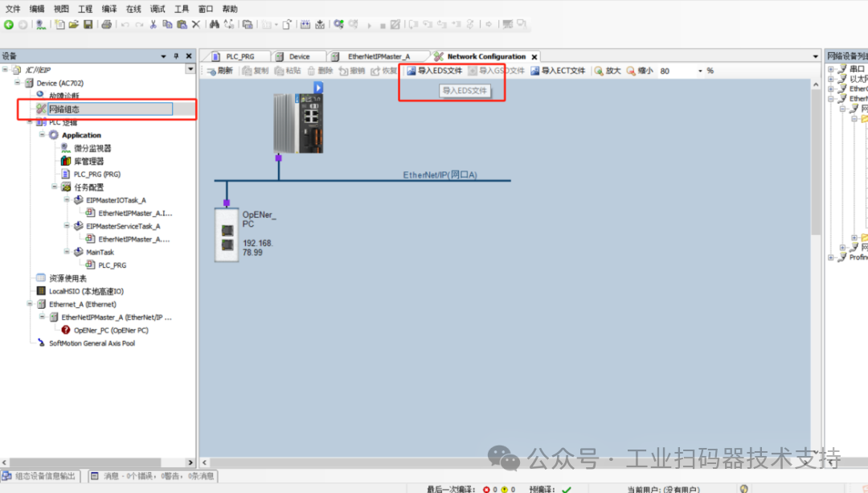Open the 窗口 menu

click(206, 9)
